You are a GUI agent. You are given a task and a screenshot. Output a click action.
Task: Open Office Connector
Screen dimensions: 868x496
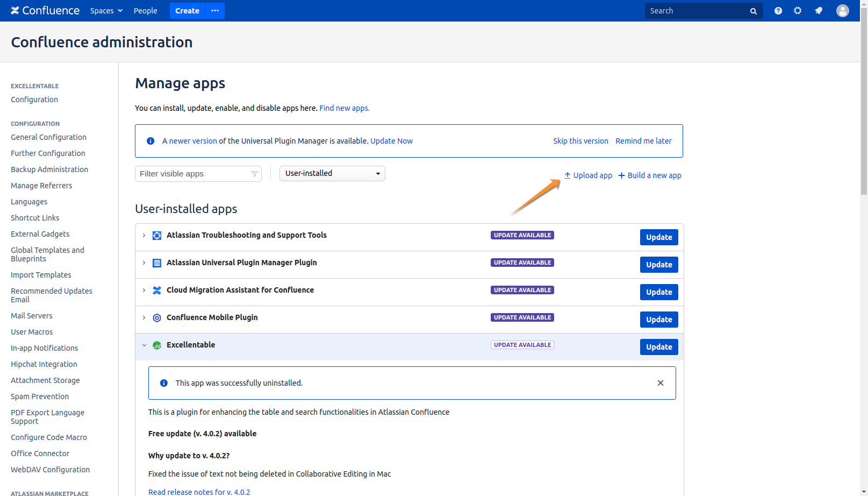coord(40,454)
